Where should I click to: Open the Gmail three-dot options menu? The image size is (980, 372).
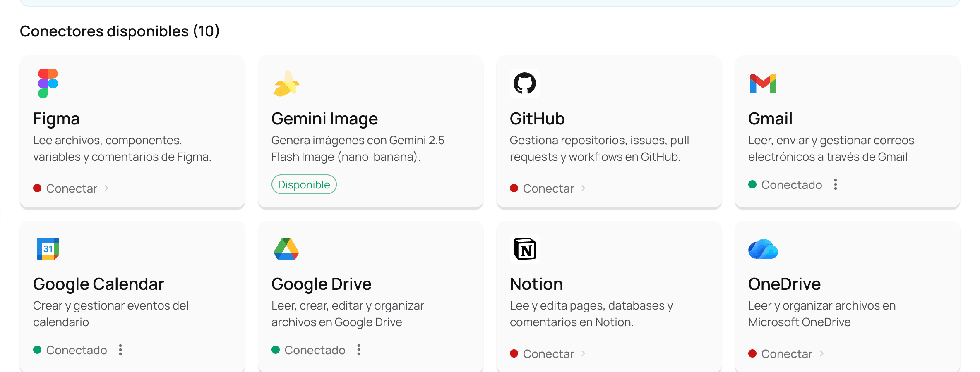click(x=836, y=184)
